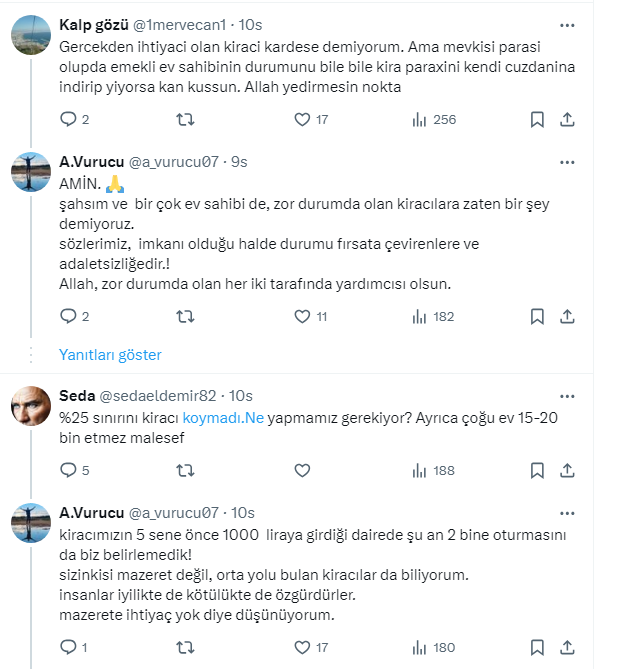The height and width of the screenshot is (669, 618).
Task: Open more options on Kalp gözü's tweet
Action: 567,23
